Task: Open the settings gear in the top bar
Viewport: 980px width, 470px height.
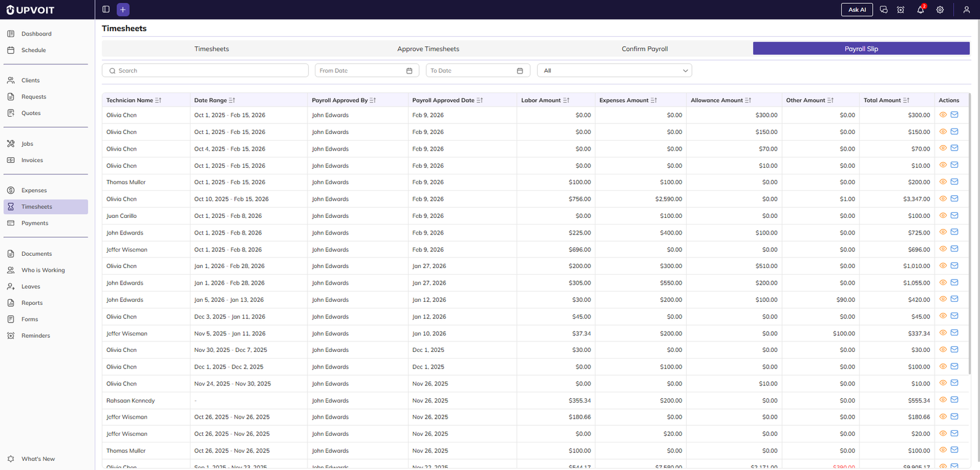Action: [940, 10]
